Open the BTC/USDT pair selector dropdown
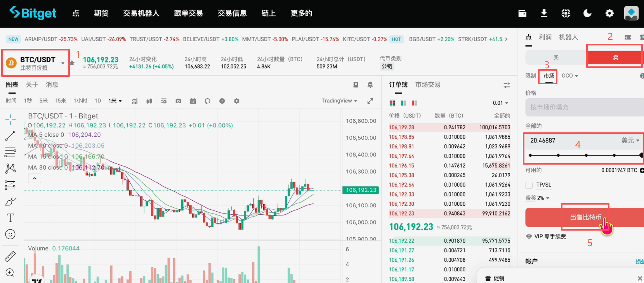644x283 pixels. point(62,63)
